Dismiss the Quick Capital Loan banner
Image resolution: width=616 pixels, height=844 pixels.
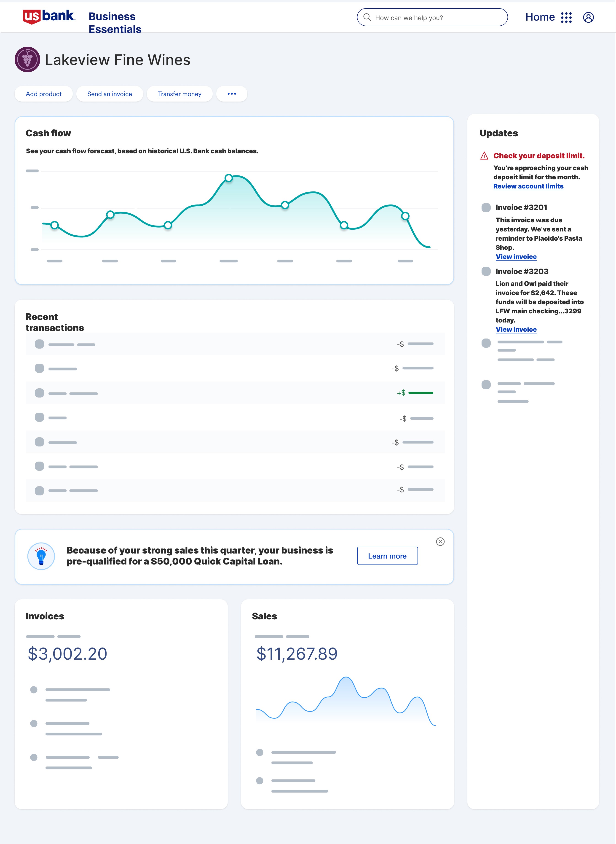tap(440, 542)
